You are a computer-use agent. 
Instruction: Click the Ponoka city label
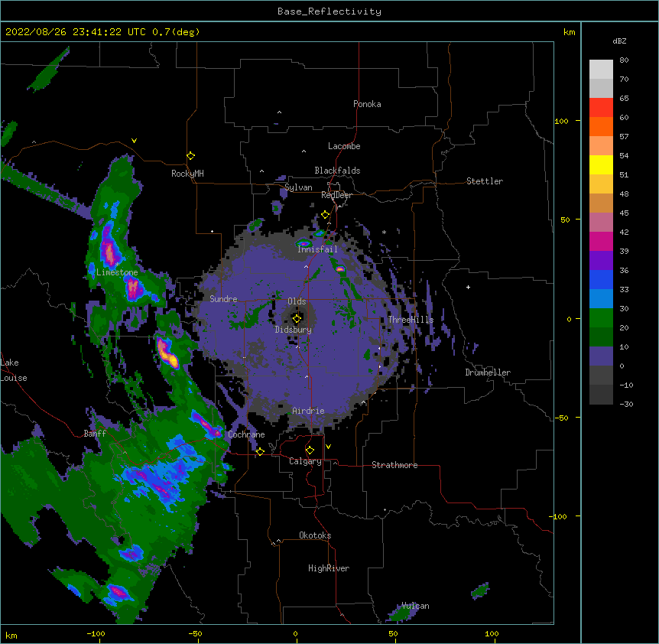coord(367,104)
